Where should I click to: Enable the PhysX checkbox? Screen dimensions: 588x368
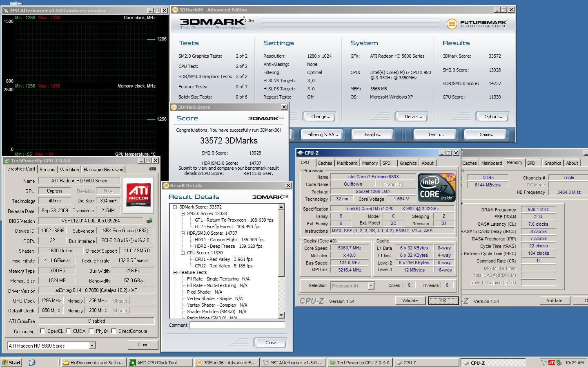point(91,331)
